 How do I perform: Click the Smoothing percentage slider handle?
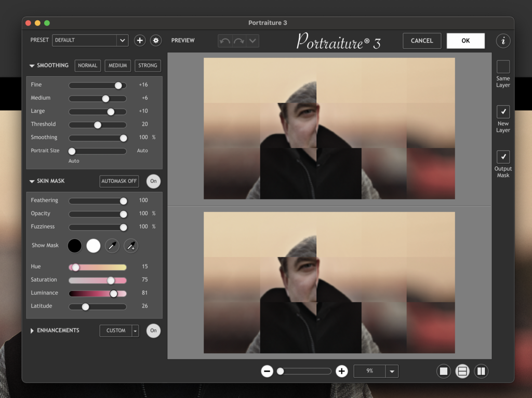pyautogui.click(x=123, y=138)
